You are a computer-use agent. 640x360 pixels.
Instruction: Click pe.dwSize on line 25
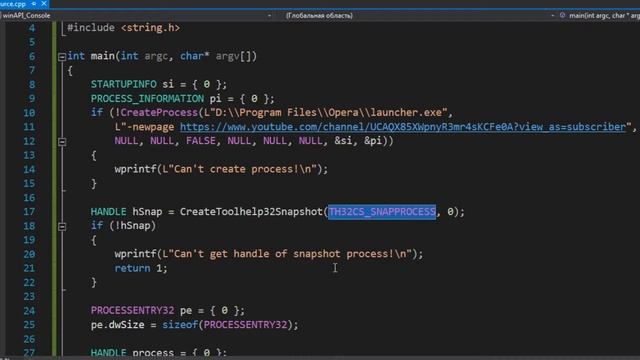click(x=118, y=325)
